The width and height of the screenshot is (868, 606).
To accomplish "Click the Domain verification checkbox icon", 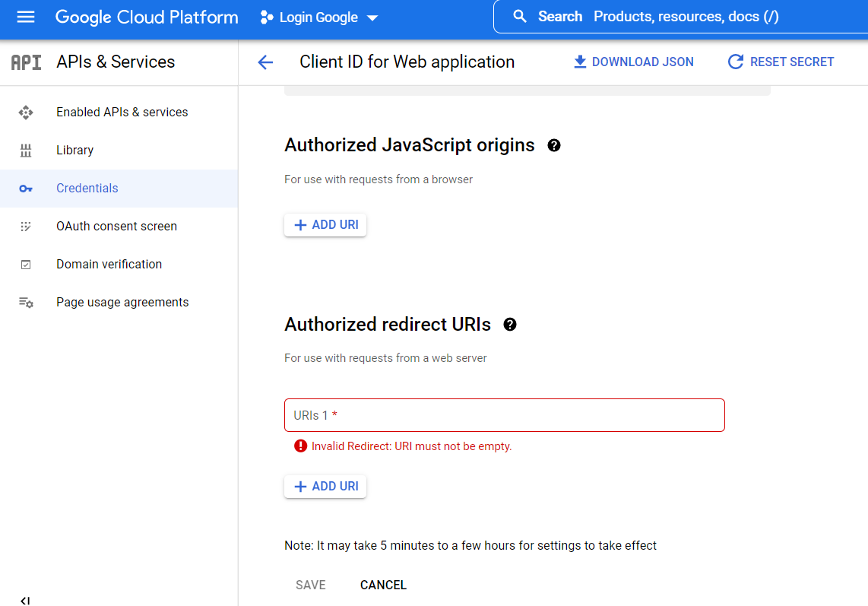I will (26, 265).
